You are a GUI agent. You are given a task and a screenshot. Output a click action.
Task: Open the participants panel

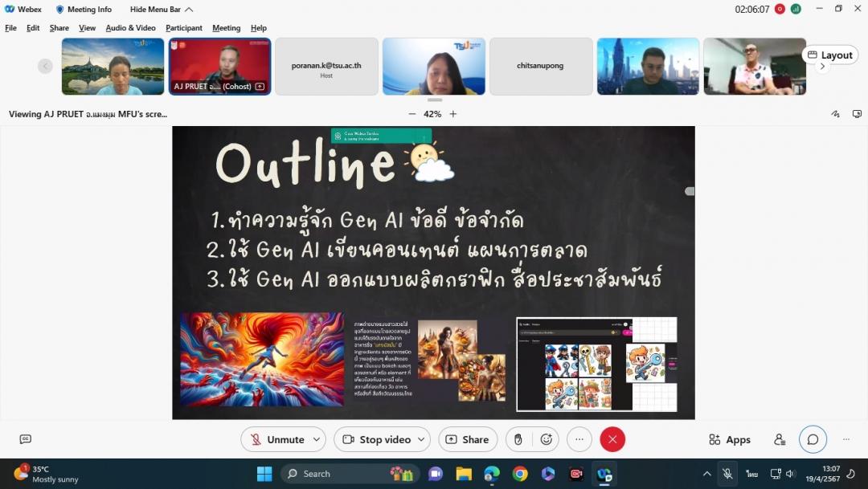[x=779, y=439]
